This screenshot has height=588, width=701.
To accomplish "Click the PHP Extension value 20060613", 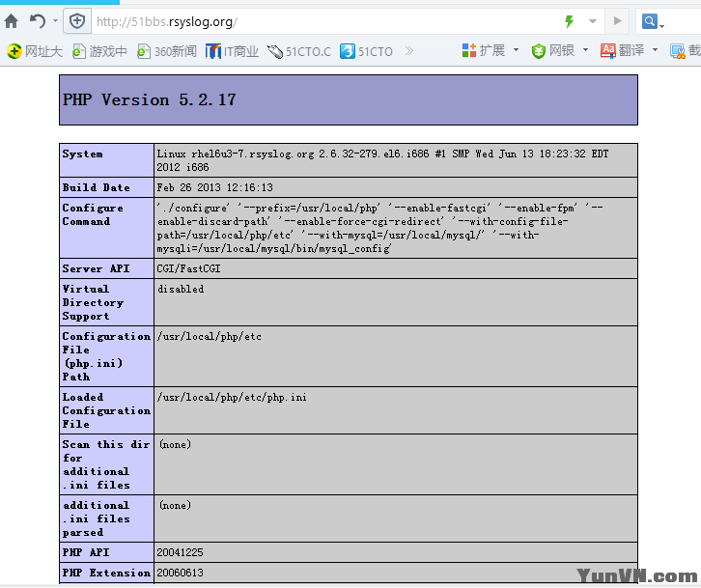I will pyautogui.click(x=181, y=573).
